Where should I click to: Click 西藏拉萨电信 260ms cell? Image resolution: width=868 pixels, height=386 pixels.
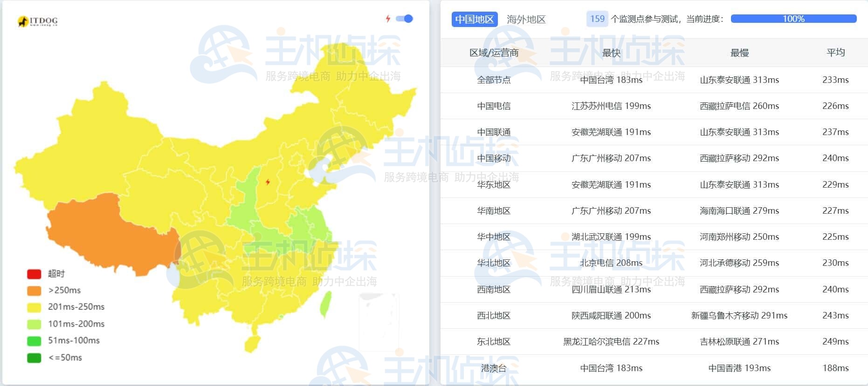739,106
